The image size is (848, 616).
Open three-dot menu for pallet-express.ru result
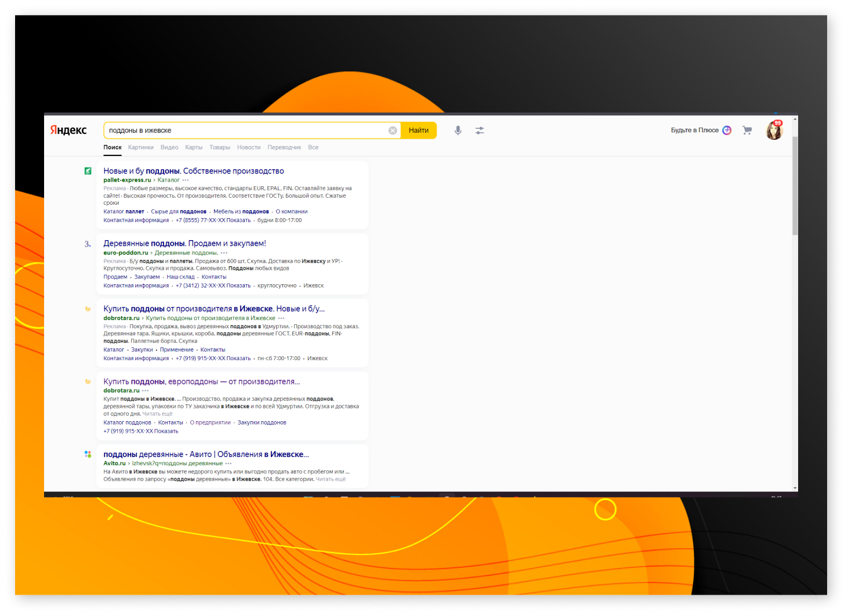point(186,180)
